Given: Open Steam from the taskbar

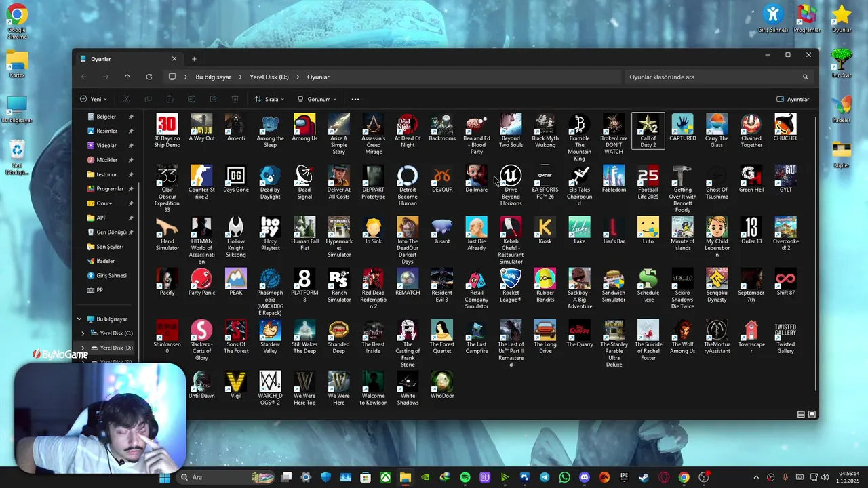Looking at the screenshot, I should (644, 477).
